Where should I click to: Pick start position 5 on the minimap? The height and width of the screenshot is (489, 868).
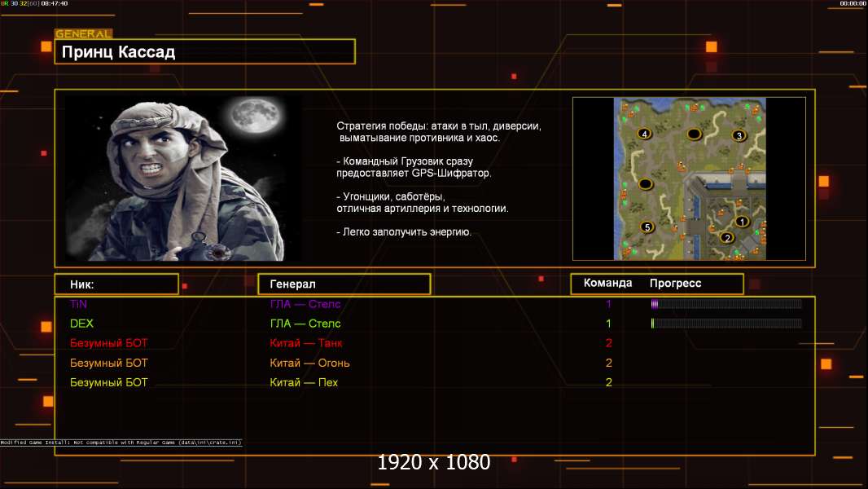pos(647,227)
